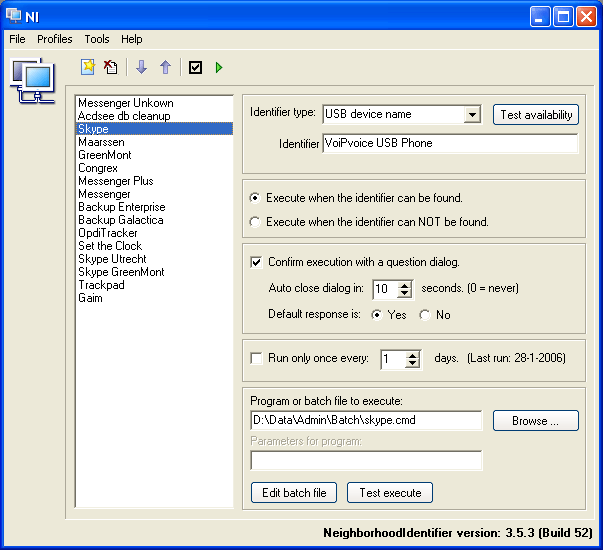Close the NI window
The width and height of the screenshot is (603, 550).
[586, 17]
